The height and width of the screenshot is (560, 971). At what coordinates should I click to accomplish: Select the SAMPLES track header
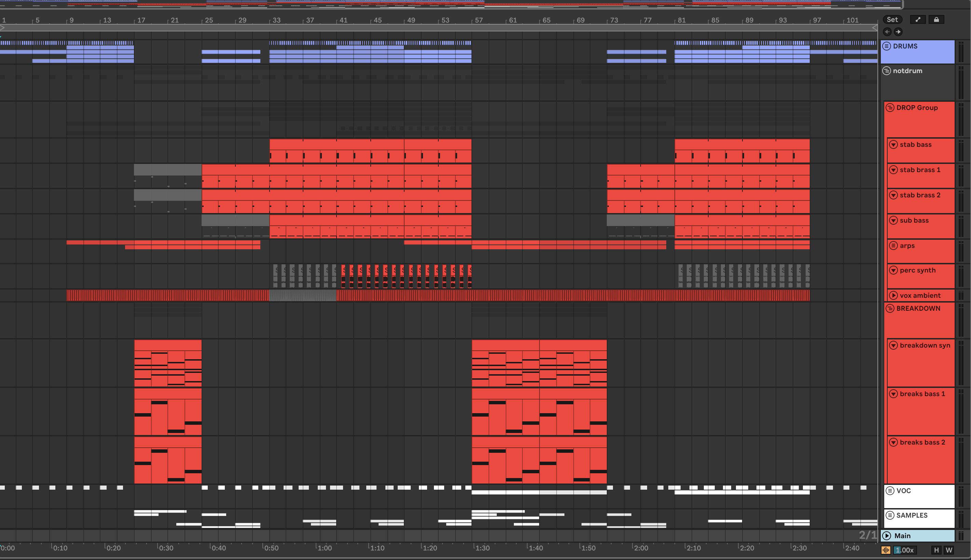(919, 518)
